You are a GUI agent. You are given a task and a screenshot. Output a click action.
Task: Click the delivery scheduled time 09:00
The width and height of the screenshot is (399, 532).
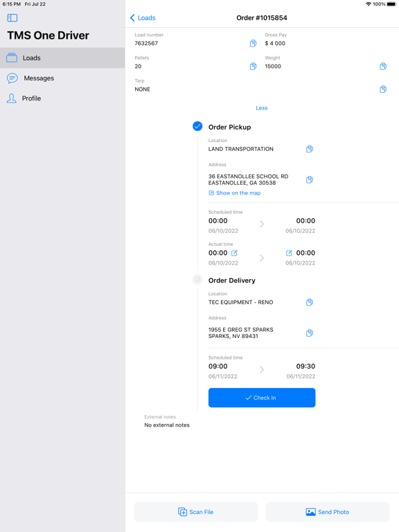click(218, 366)
